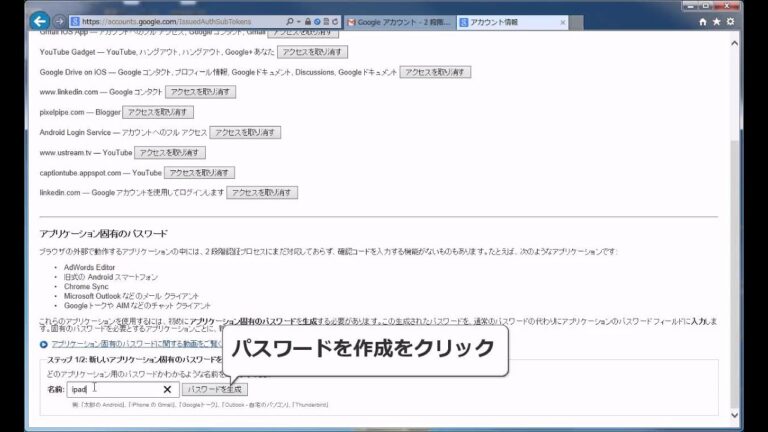Click the アプリケーション固有のパスワード heading

pyautogui.click(x=103, y=234)
